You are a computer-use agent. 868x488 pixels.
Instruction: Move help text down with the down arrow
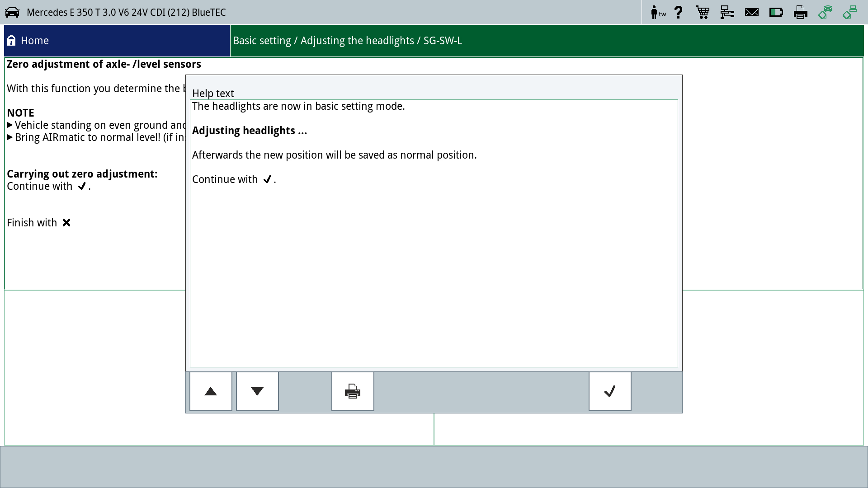pos(257,391)
